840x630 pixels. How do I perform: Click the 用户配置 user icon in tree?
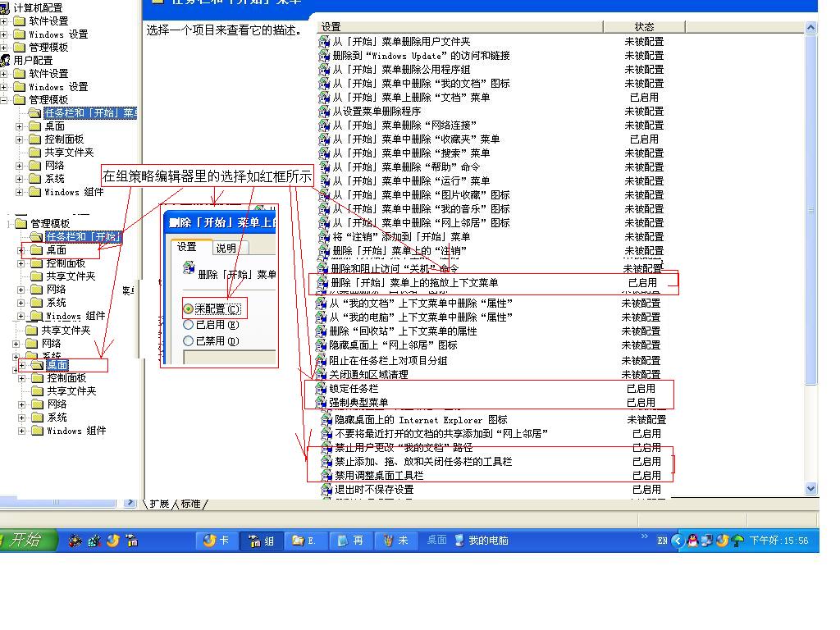(6, 60)
